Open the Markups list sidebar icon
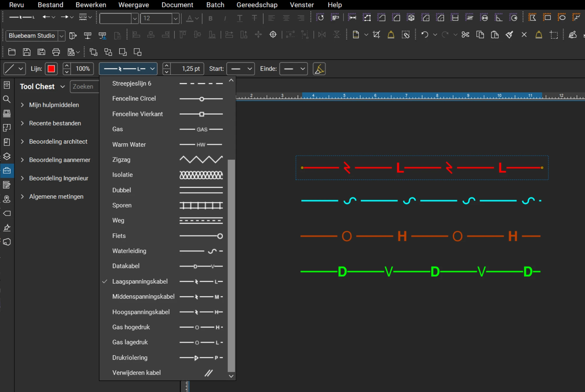585x392 pixels. click(7, 185)
